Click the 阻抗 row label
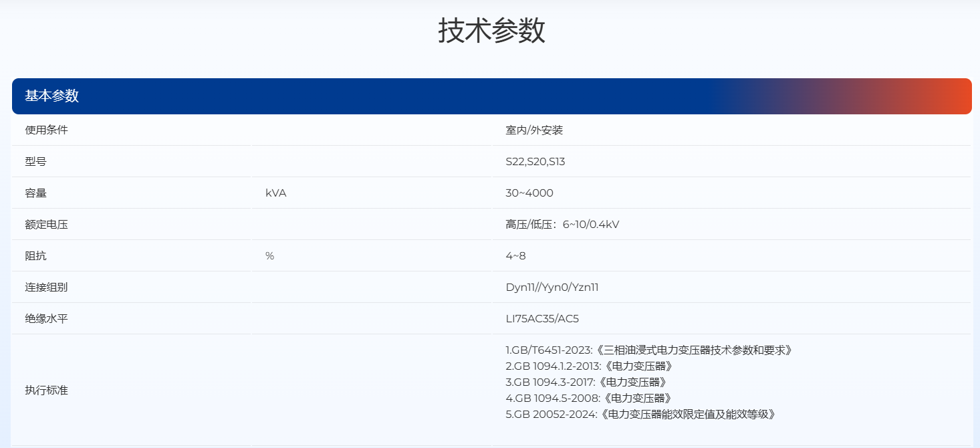 click(35, 256)
